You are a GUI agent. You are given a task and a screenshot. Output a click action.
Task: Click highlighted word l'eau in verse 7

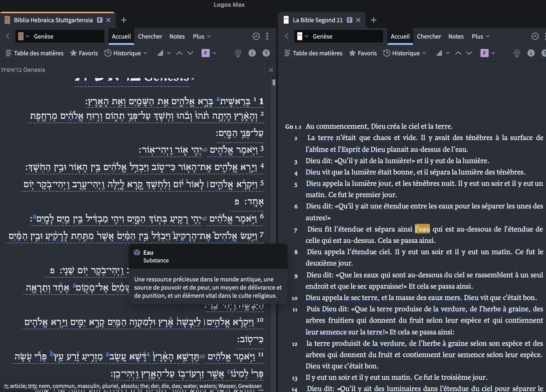click(x=422, y=229)
